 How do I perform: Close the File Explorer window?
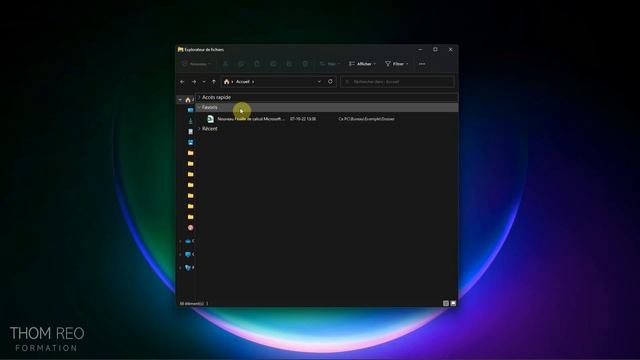(x=450, y=49)
